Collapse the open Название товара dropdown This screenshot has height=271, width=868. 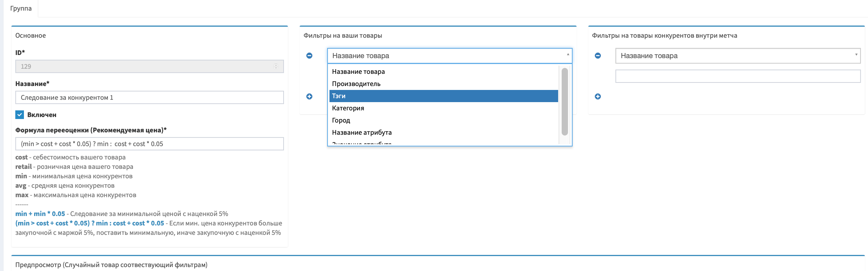[449, 56]
